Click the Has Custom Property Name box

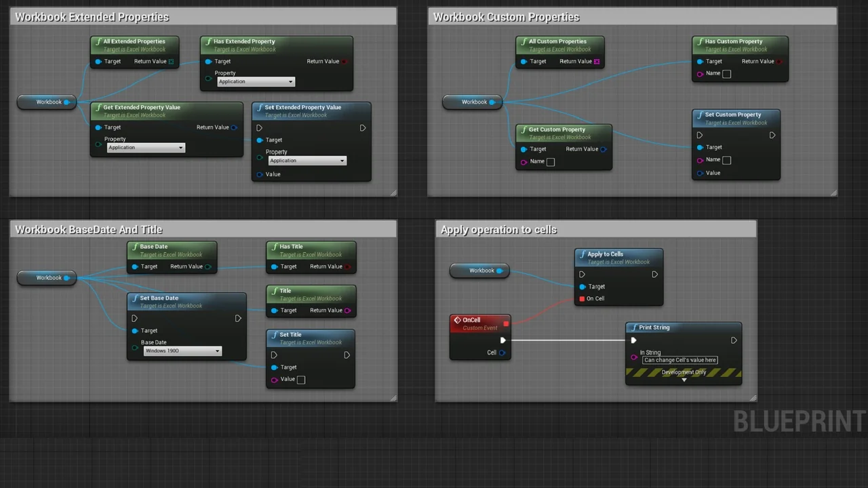pos(726,74)
